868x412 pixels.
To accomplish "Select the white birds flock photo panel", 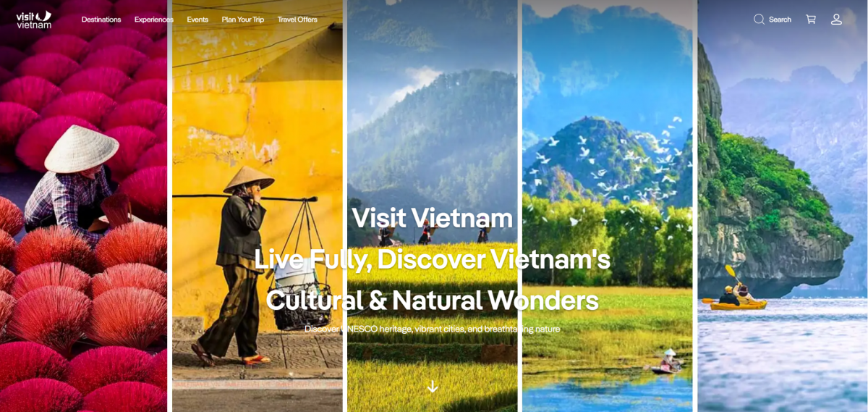I will [x=608, y=206].
